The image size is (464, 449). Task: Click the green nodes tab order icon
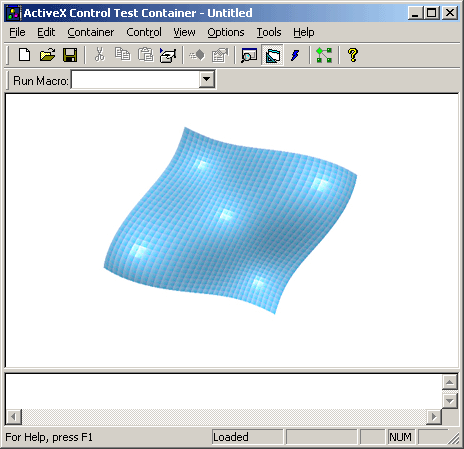pyautogui.click(x=324, y=55)
